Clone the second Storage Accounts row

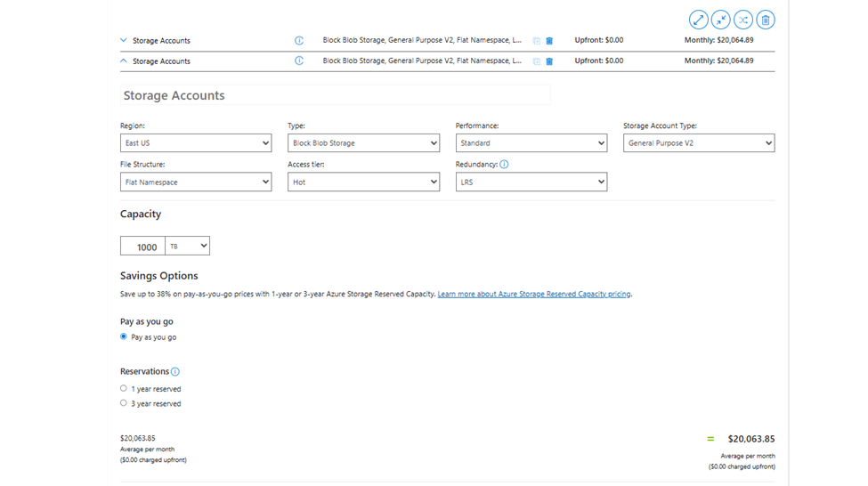(x=537, y=61)
